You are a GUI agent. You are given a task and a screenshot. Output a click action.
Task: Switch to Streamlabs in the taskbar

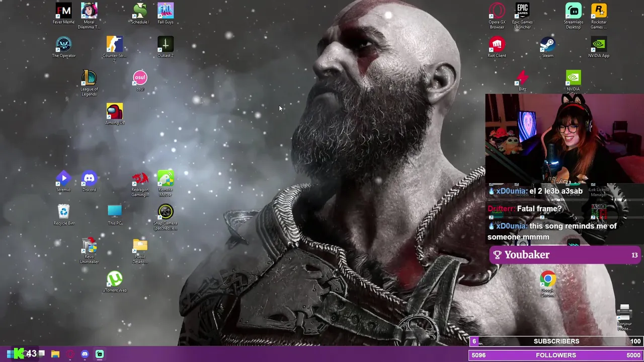(100, 354)
